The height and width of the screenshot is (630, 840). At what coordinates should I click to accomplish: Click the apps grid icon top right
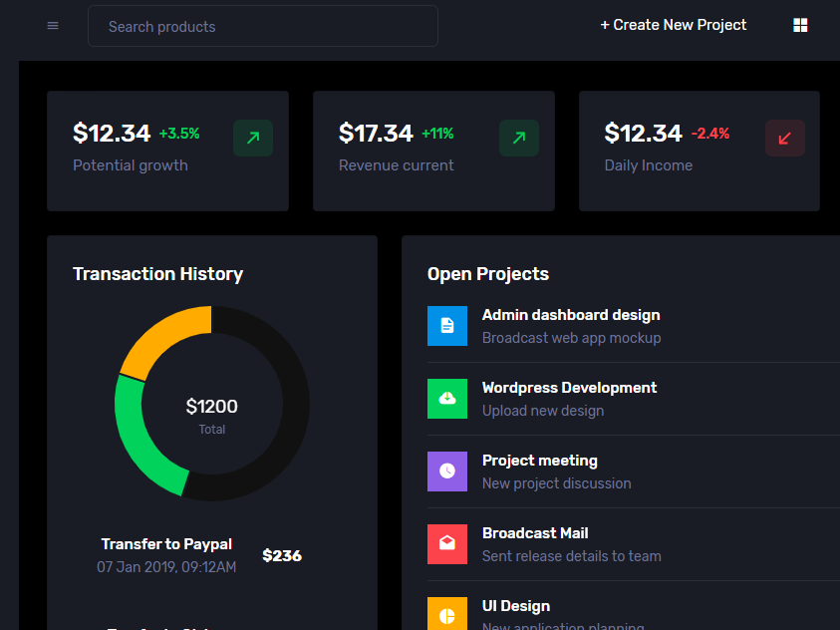tap(800, 24)
